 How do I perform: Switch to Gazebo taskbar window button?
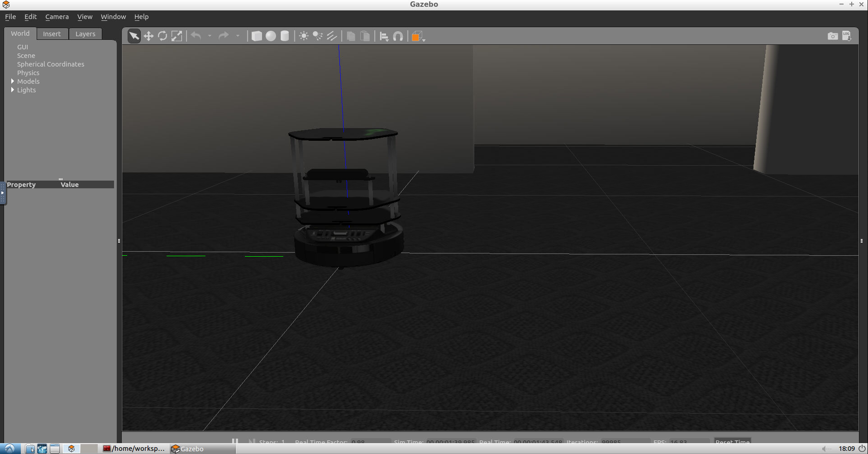[x=203, y=449]
